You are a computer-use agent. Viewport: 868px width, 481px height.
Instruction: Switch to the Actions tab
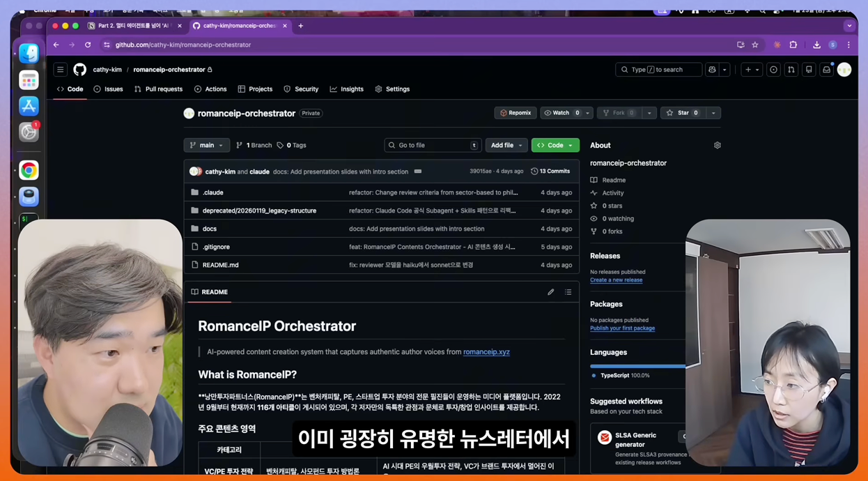[x=215, y=89]
